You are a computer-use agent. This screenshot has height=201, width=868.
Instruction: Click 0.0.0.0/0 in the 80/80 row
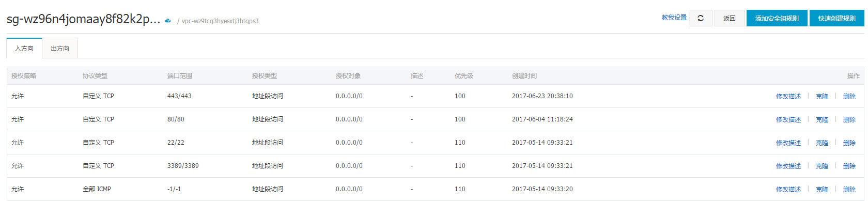[349, 119]
